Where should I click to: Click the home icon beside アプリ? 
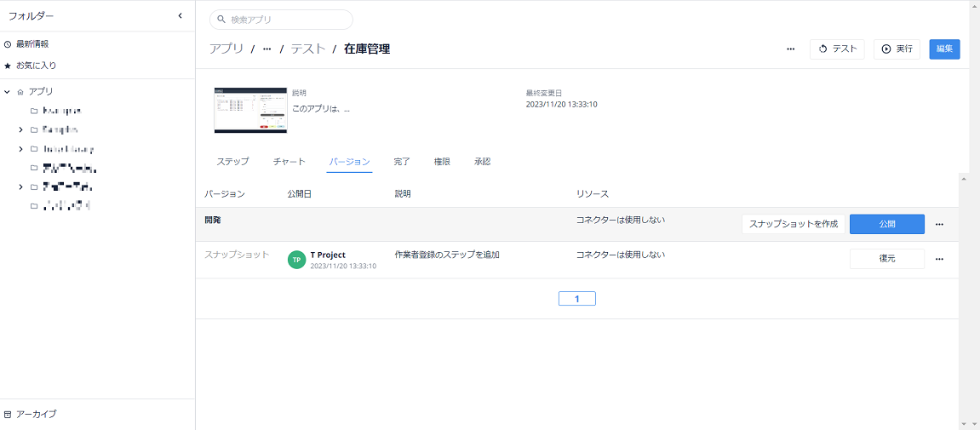20,92
